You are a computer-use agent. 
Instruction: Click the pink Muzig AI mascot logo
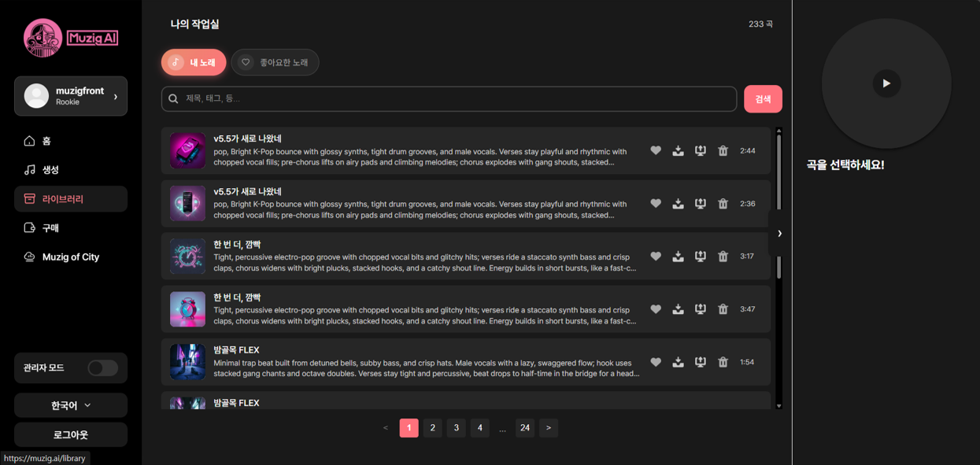coord(43,38)
